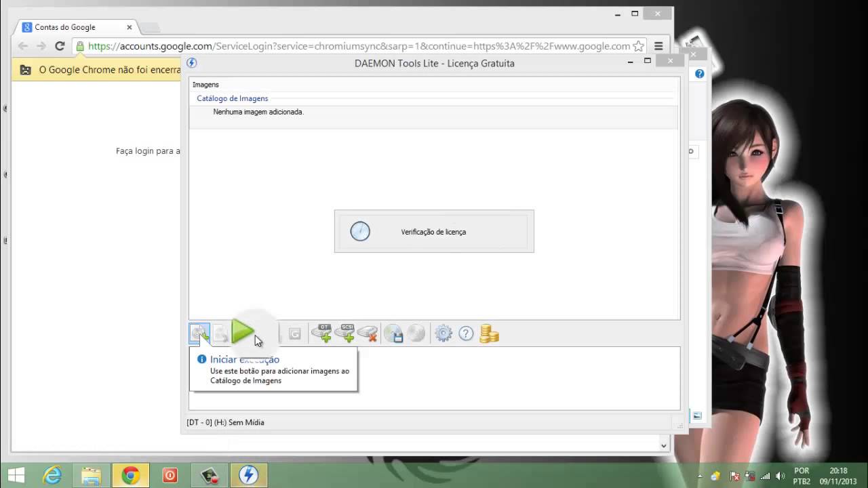The width and height of the screenshot is (868, 488).
Task: Open the clock showing 20:18
Action: (838, 476)
